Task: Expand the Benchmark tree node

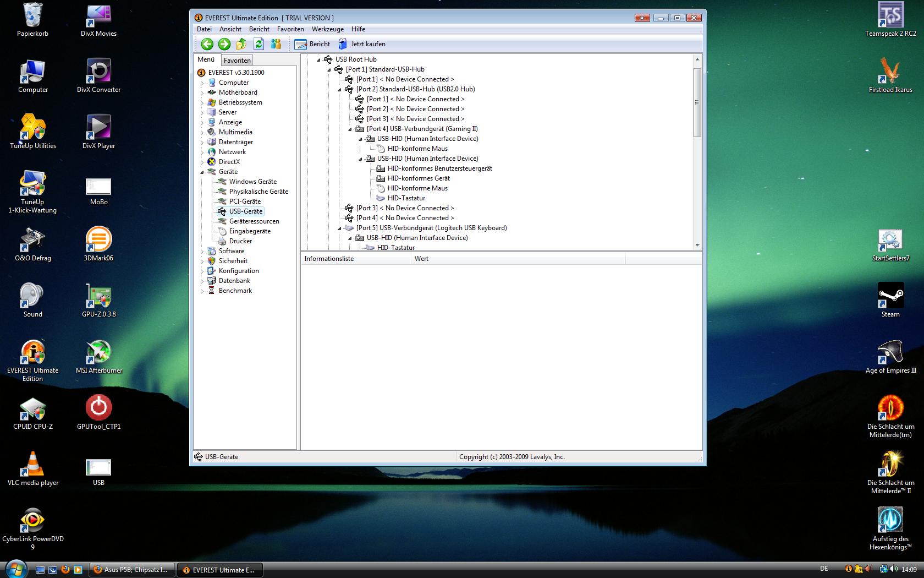Action: (x=202, y=291)
